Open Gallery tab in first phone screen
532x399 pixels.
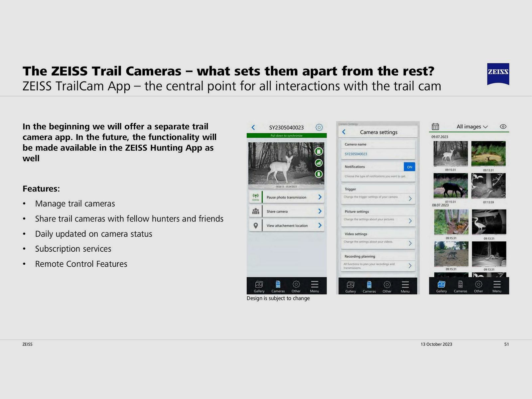point(259,287)
